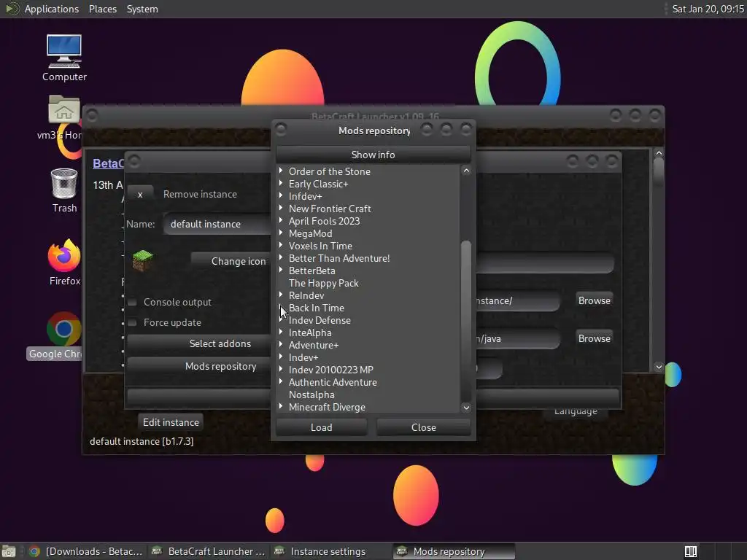Click the BetaCraft link in launcher
747x560 pixels.
pyautogui.click(x=108, y=163)
